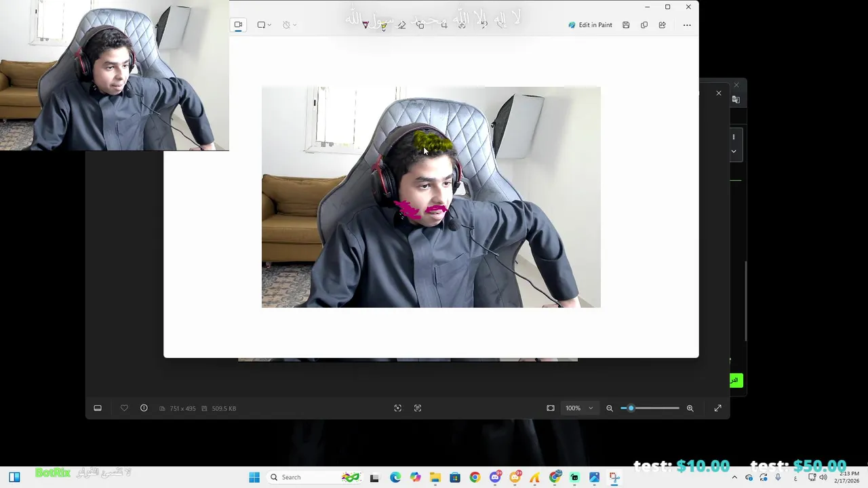This screenshot has height=488, width=868.
Task: Select the yellow highlighter tool
Action: (x=384, y=25)
